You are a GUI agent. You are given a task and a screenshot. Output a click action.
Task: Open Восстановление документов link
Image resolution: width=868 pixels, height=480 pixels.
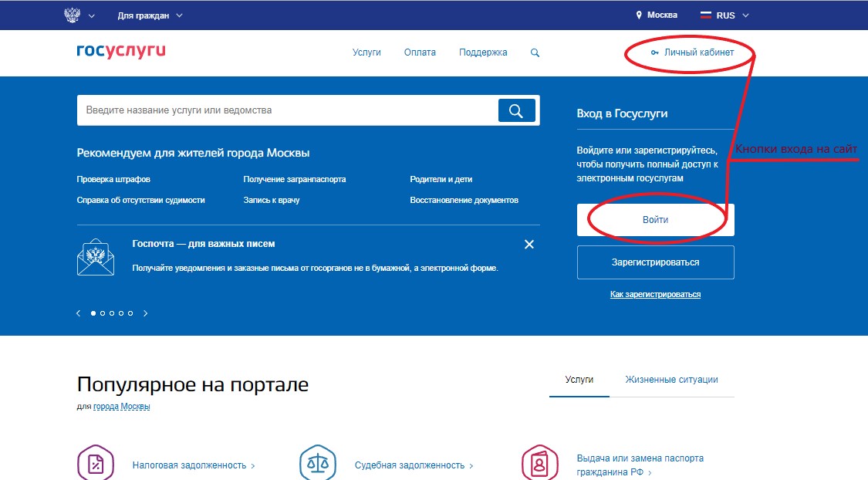pyautogui.click(x=464, y=200)
